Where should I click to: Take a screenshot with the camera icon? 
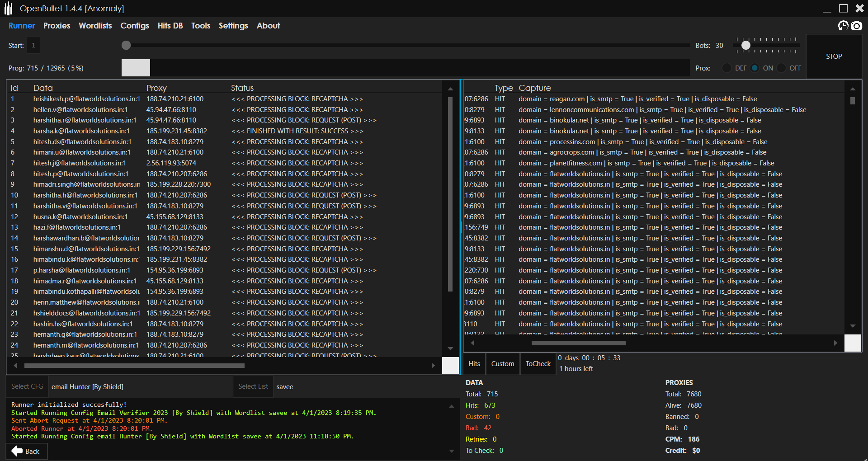pos(857,26)
